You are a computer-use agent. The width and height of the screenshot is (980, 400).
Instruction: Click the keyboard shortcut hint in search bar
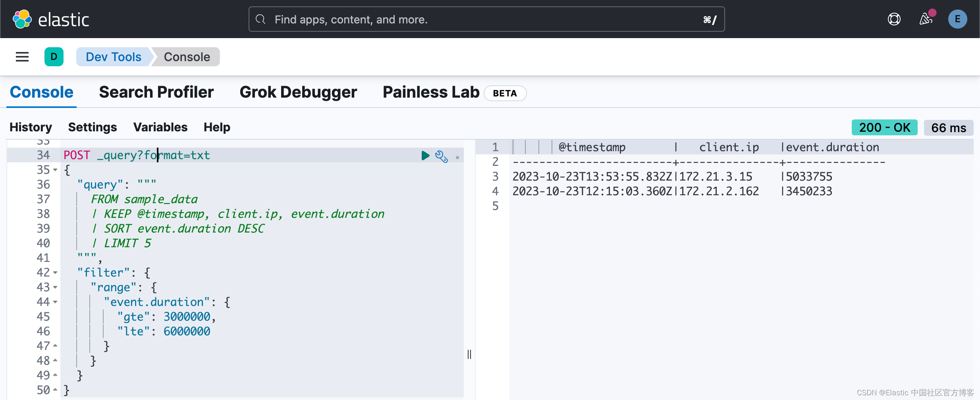point(710,19)
